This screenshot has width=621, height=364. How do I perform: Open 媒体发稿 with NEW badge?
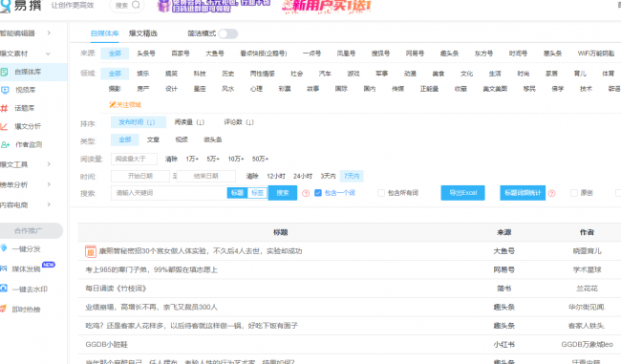(26, 269)
